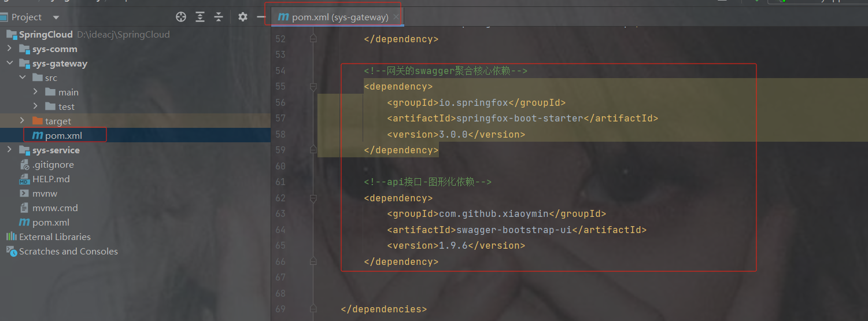This screenshot has height=321, width=868.
Task: Click the 1.9.6 version text
Action: tap(453, 245)
